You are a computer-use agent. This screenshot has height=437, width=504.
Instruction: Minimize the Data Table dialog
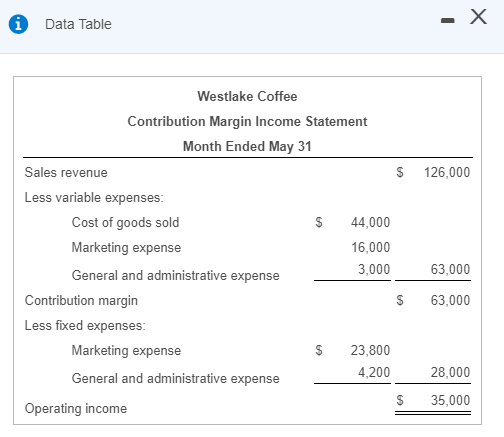(x=447, y=21)
